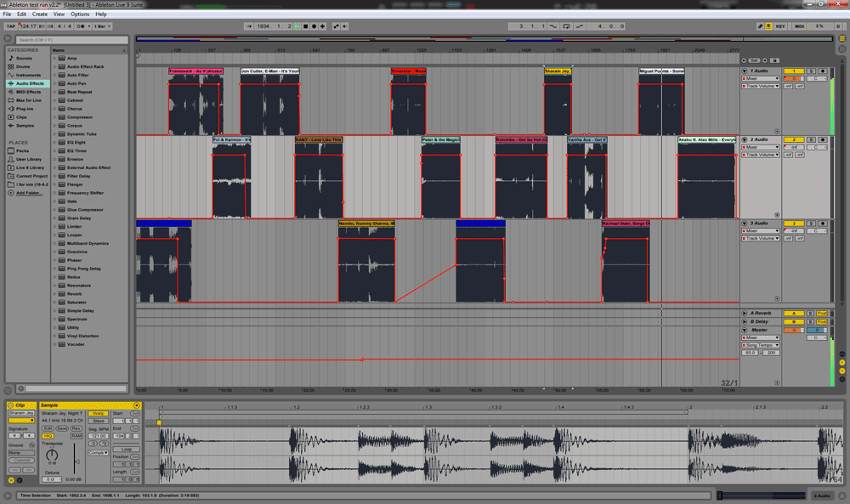Click the Draw Mode pencil icon
850x504 pixels.
pos(760,26)
